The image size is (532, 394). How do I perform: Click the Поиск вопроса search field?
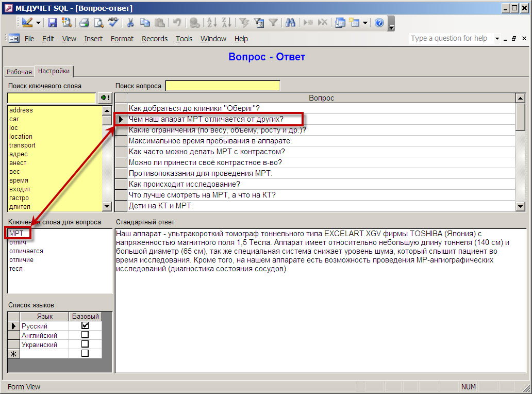(x=223, y=86)
